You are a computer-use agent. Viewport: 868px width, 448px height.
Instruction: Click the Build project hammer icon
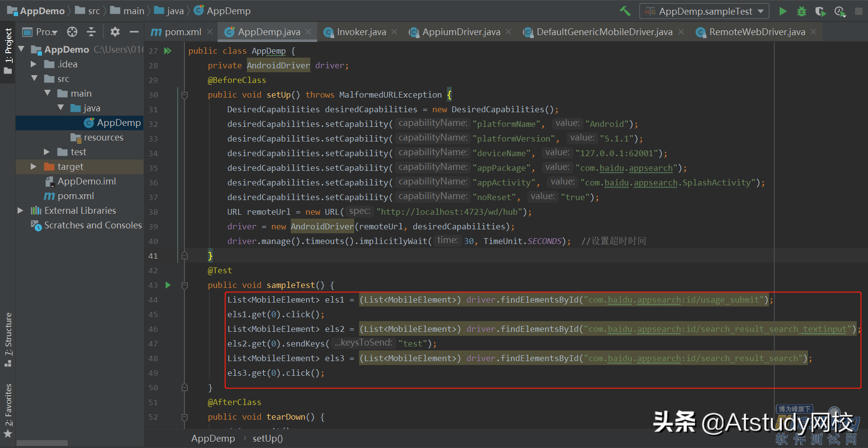click(625, 11)
